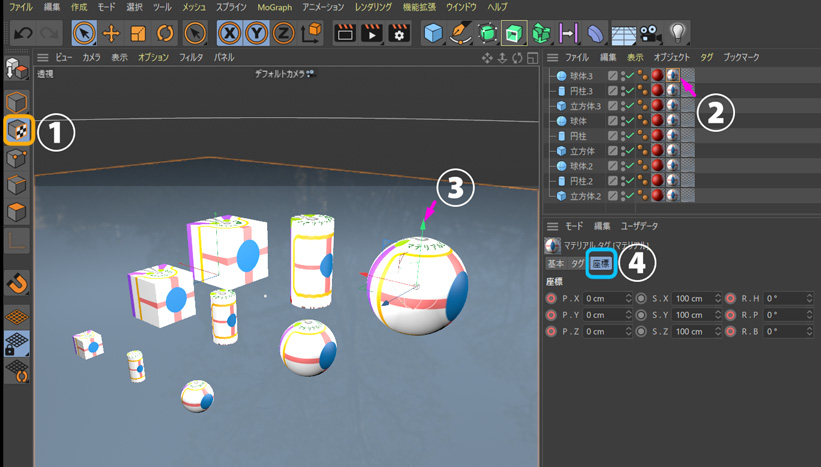Open the Edit Render Settings icon
Screen dimensions: 821x467
399,33
